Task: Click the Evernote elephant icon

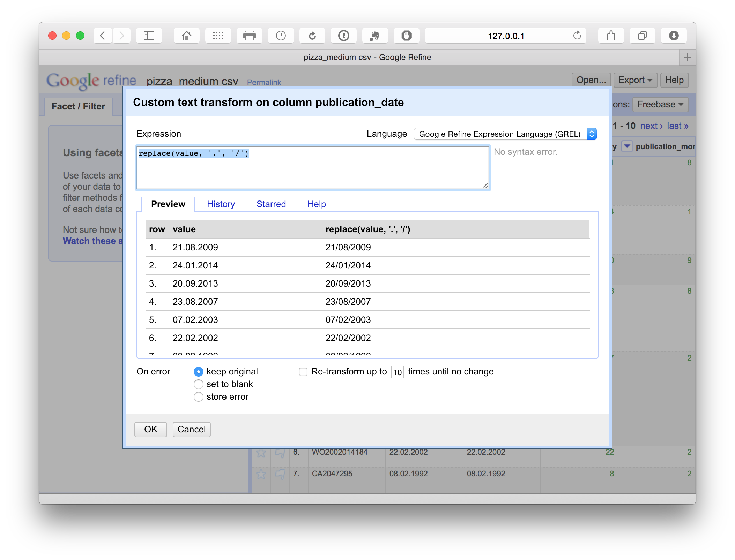Action: pyautogui.click(x=375, y=36)
